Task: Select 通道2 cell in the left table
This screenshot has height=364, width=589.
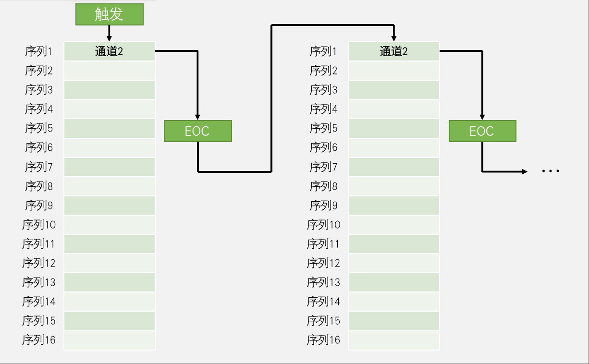Action: point(109,51)
